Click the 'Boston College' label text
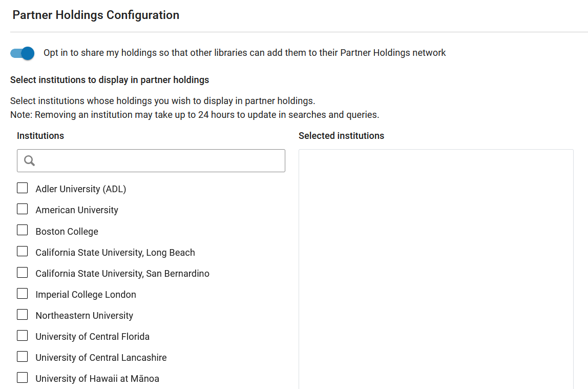The height and width of the screenshot is (389, 588). (67, 232)
